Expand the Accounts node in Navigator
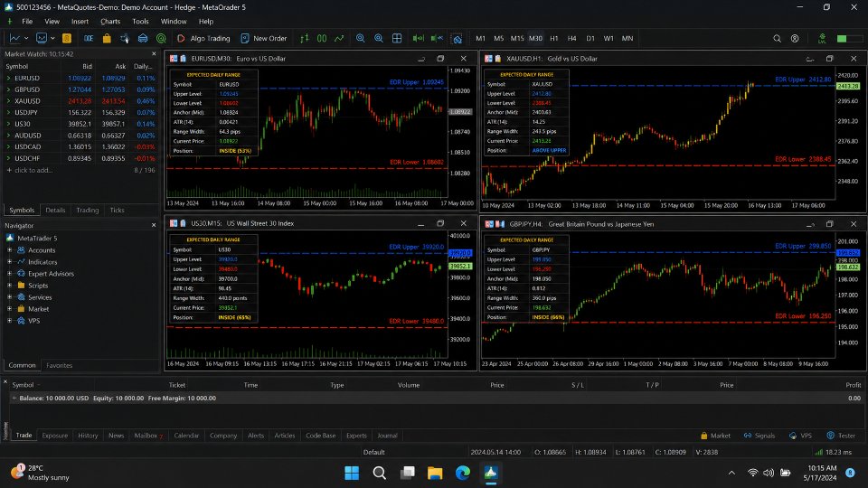868x488 pixels. click(x=9, y=250)
